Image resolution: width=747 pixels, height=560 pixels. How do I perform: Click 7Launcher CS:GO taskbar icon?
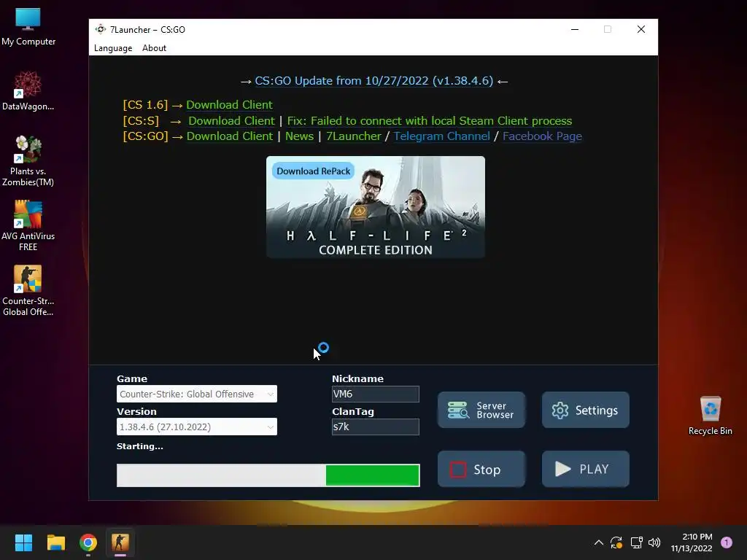pos(120,542)
